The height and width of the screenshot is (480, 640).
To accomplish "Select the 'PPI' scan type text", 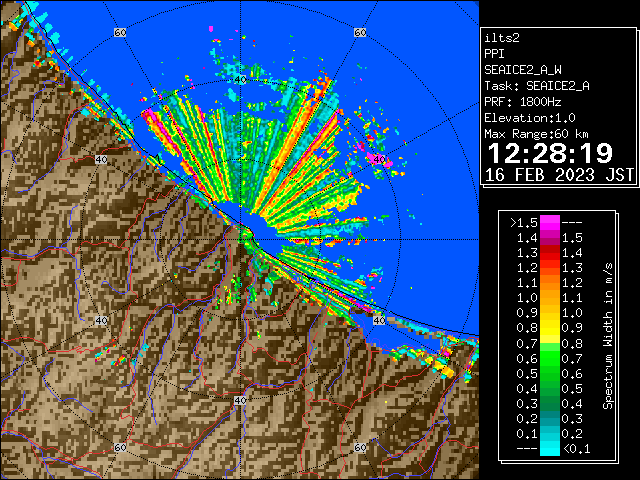I will pyautogui.click(x=494, y=54).
